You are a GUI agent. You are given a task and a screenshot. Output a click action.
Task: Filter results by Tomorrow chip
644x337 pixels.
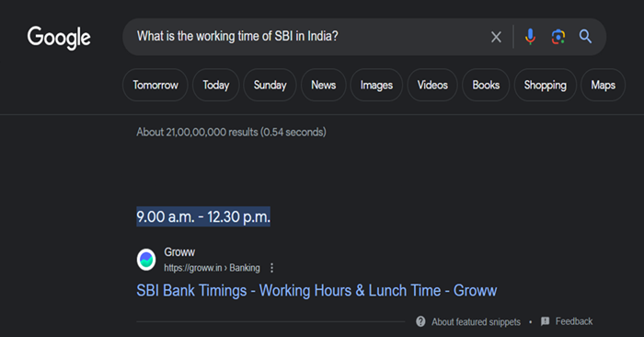pyautogui.click(x=155, y=85)
